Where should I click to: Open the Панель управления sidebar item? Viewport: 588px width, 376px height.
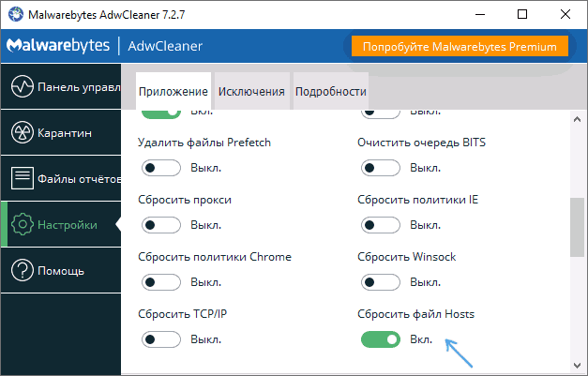tap(61, 86)
